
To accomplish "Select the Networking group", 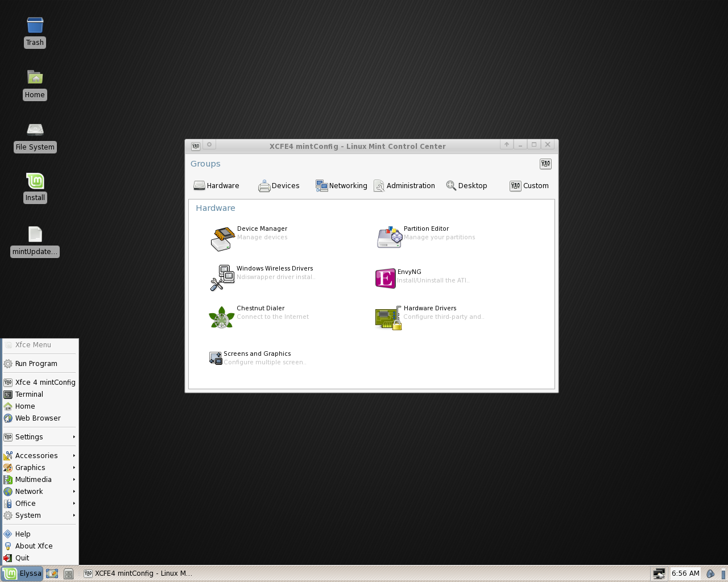I will tap(341, 186).
